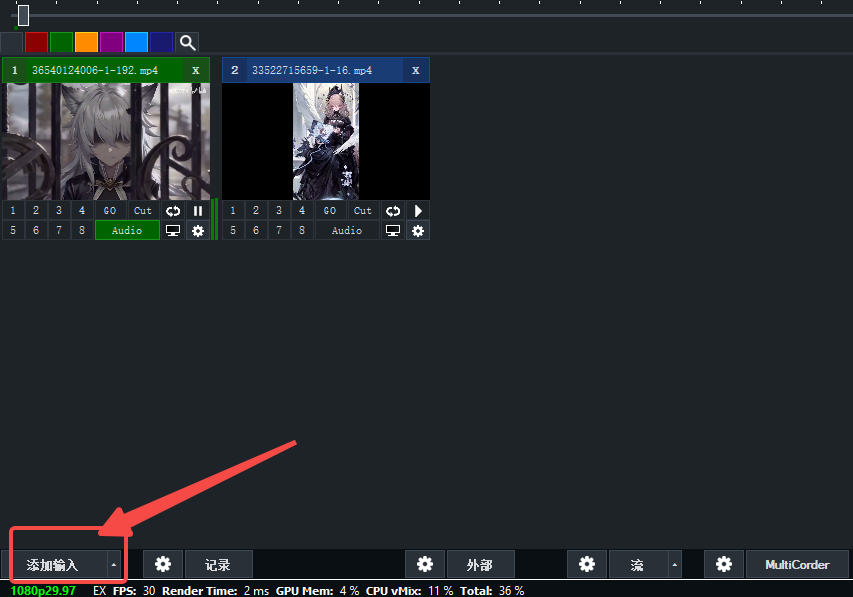853x597 pixels.
Task: Toggle overlay 2 on input 1
Action: coord(36,211)
